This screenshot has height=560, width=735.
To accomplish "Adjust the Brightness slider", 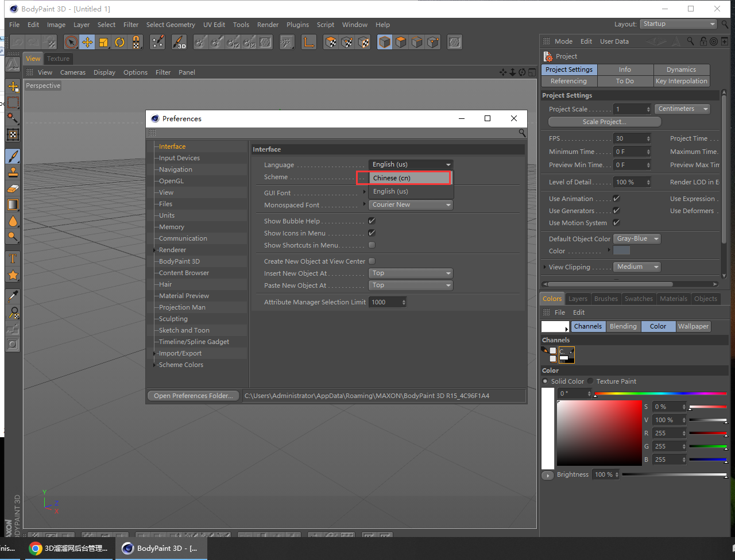I will point(674,474).
